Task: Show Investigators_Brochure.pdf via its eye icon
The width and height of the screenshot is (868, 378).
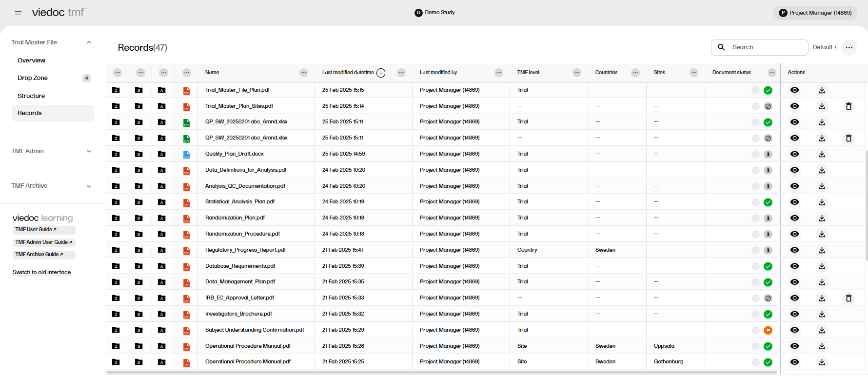Action: [x=794, y=314]
